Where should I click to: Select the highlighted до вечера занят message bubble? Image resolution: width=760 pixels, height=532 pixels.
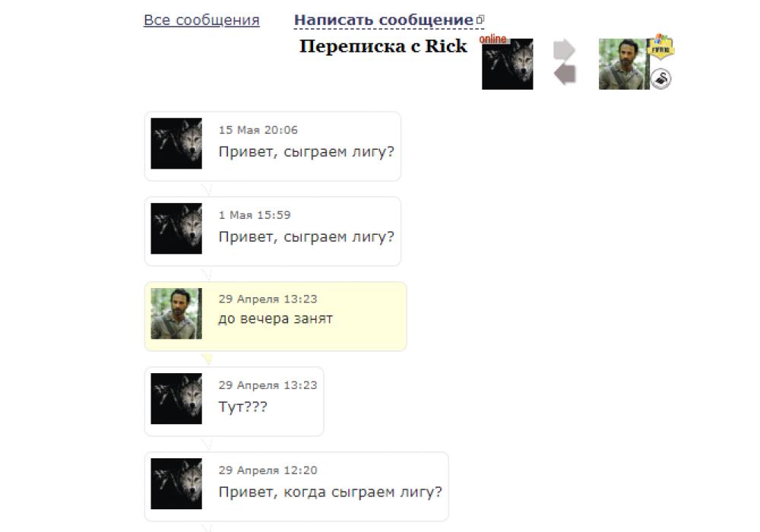[275, 316]
